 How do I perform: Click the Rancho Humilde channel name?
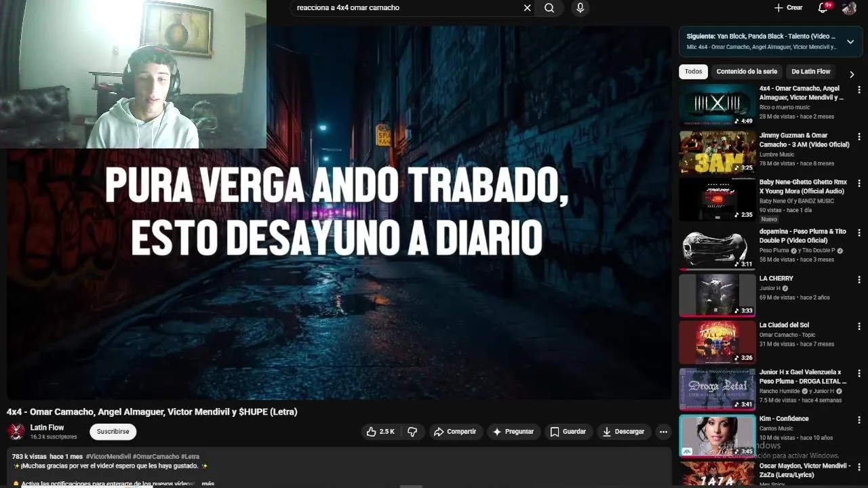780,391
